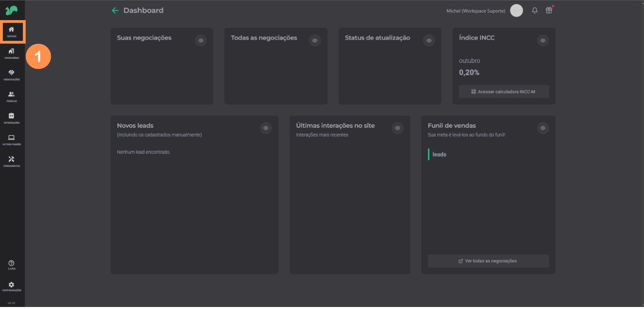Open the Imóveis section in sidebar
The width and height of the screenshot is (644, 309).
tap(12, 31)
